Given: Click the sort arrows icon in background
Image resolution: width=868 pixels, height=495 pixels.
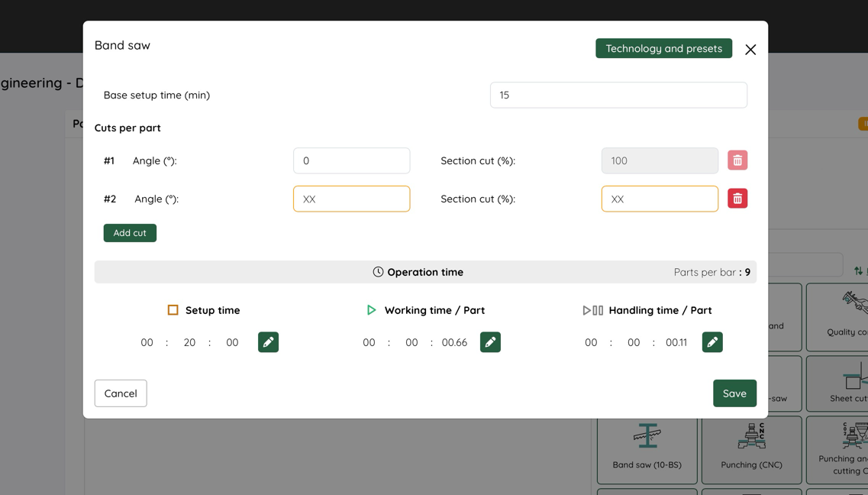Looking at the screenshot, I should coord(858,270).
